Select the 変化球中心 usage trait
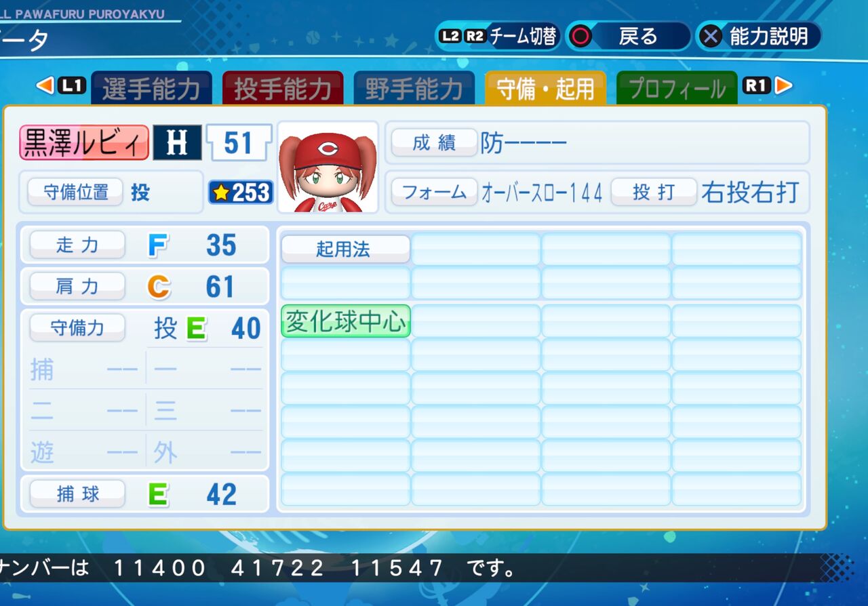868x606 pixels. (346, 321)
